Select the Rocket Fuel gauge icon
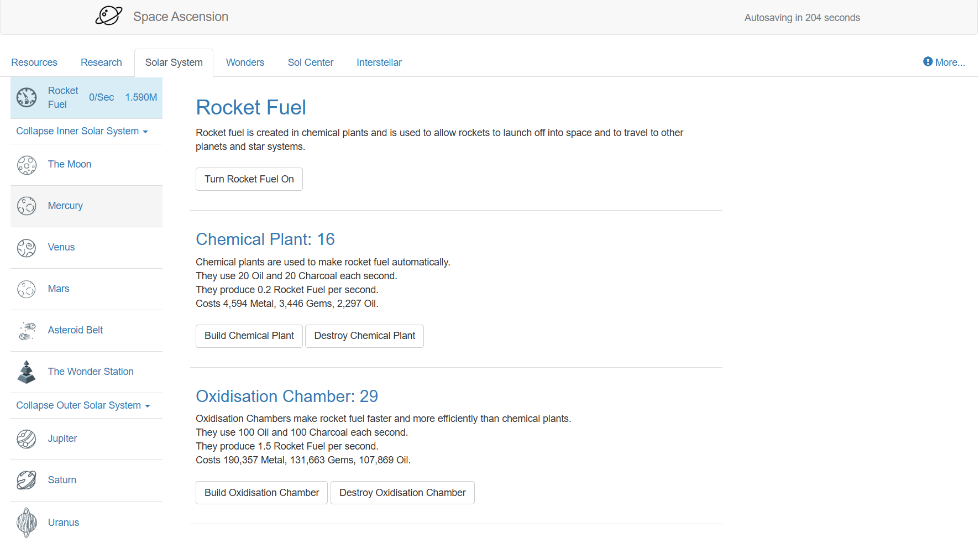The width and height of the screenshot is (980, 543). pos(27,97)
